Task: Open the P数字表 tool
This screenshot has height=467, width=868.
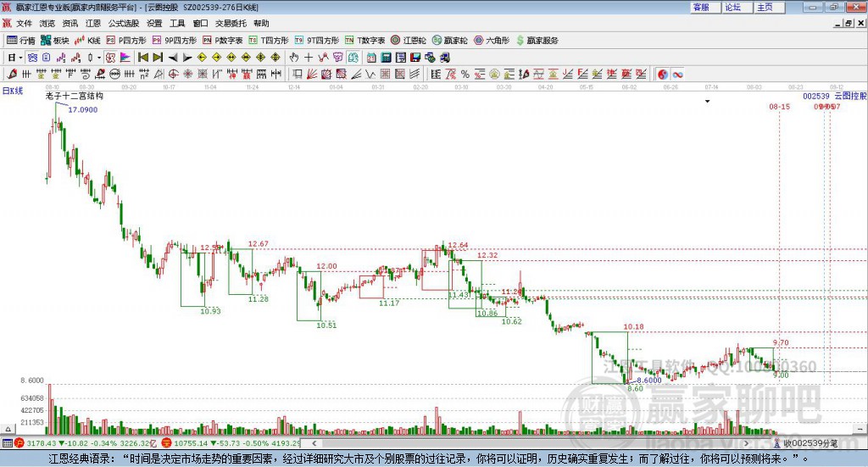Action: tap(223, 41)
